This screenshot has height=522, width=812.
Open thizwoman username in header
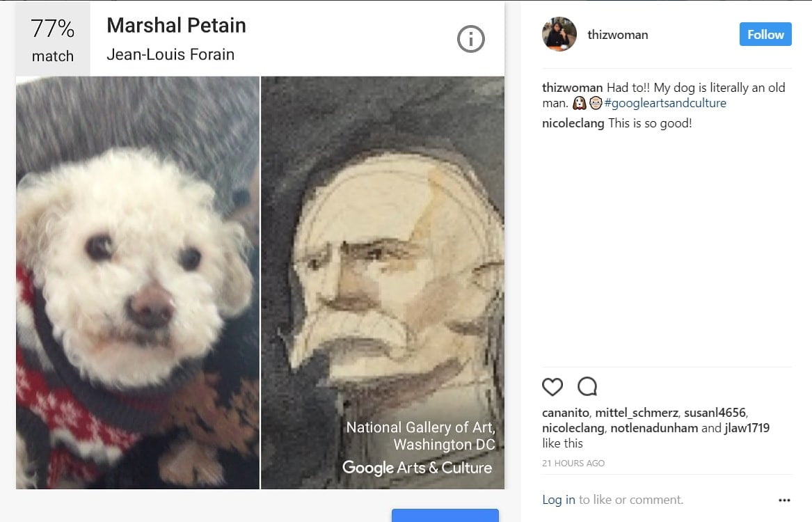(618, 35)
